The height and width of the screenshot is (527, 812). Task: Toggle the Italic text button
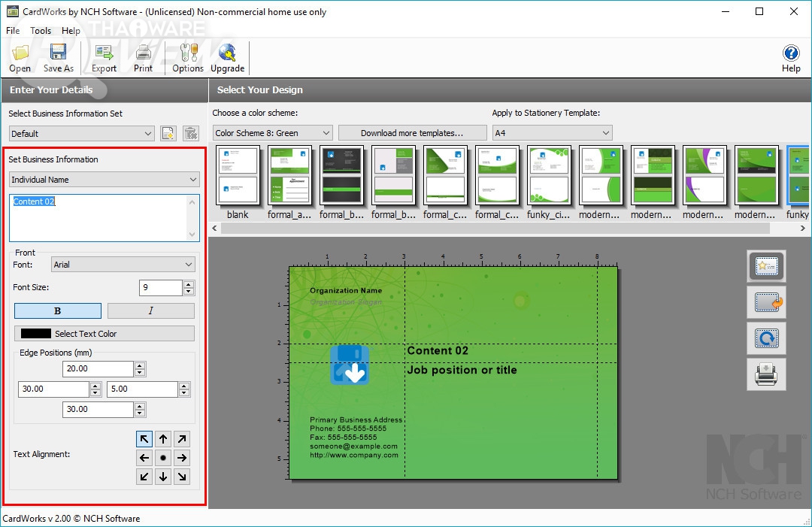click(150, 311)
